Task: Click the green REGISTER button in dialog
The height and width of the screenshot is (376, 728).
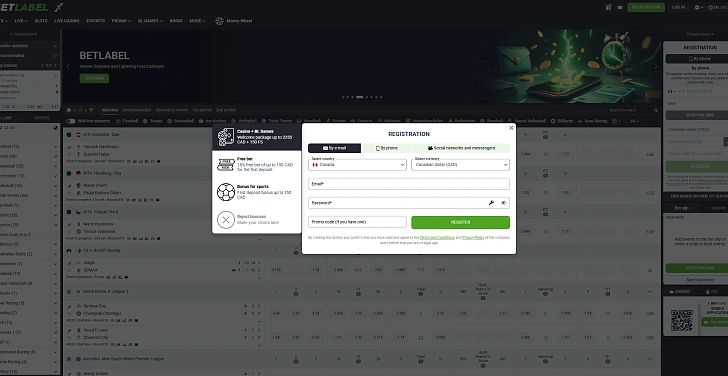Action: pos(461,222)
